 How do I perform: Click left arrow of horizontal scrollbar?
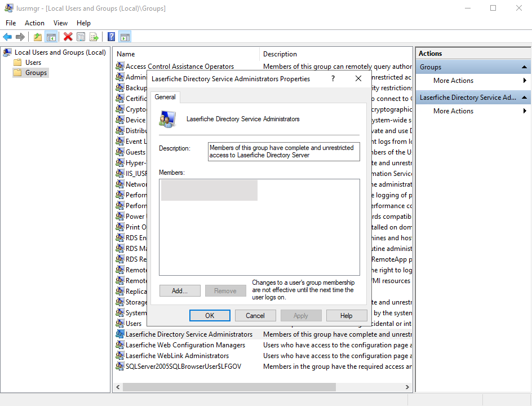[x=118, y=387]
